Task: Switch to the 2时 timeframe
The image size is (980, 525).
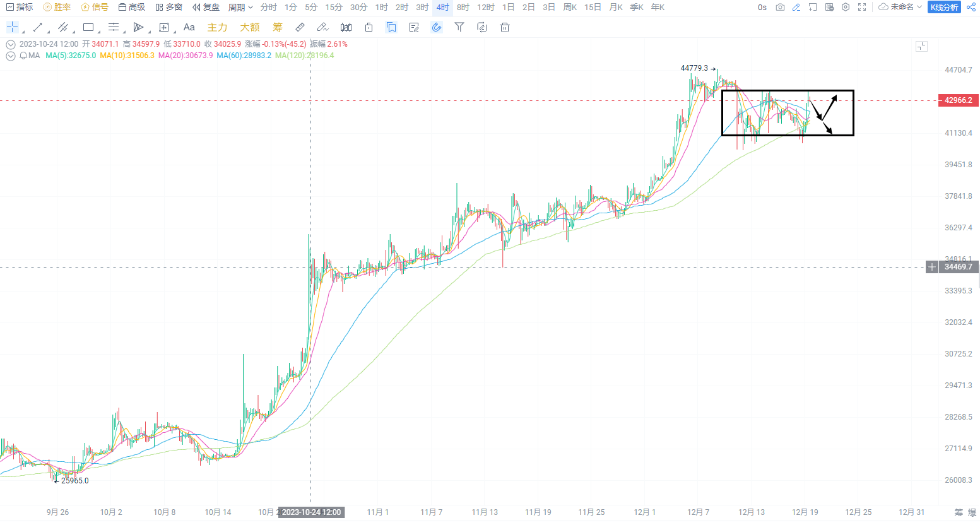Action: tap(402, 7)
